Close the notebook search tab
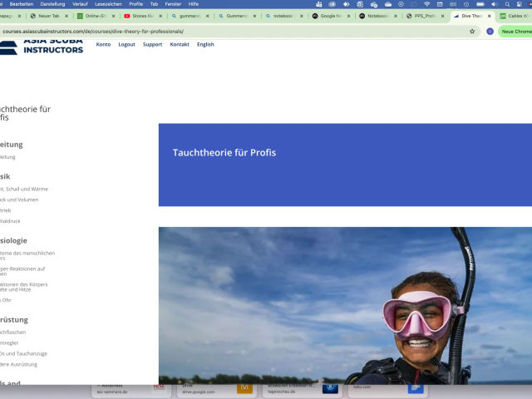Image resolution: width=532 pixels, height=399 pixels. [x=301, y=16]
